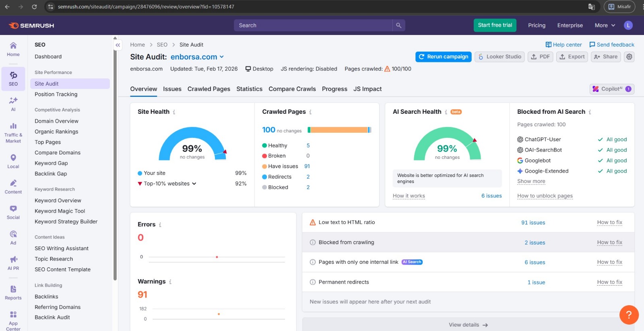Open Traffic & Market in the left rail

pyautogui.click(x=13, y=133)
